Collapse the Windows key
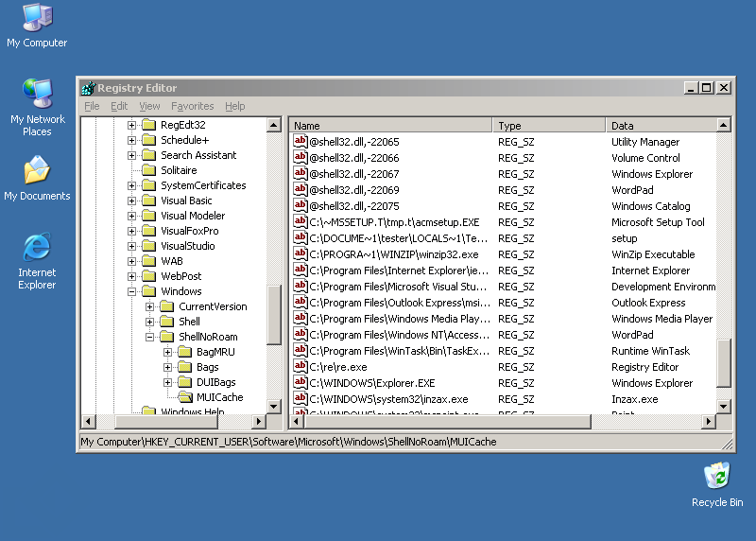This screenshot has height=541, width=756. [x=131, y=291]
